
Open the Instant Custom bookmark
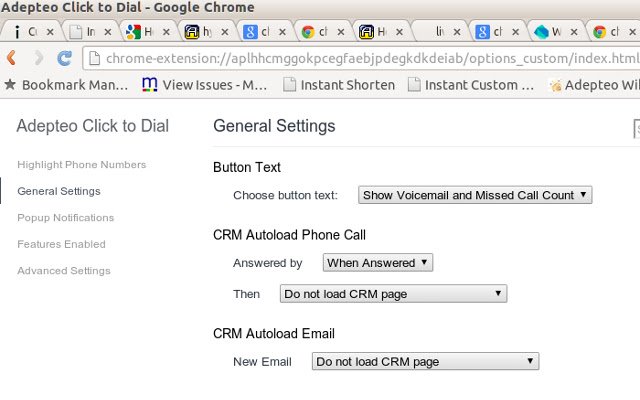[471, 85]
